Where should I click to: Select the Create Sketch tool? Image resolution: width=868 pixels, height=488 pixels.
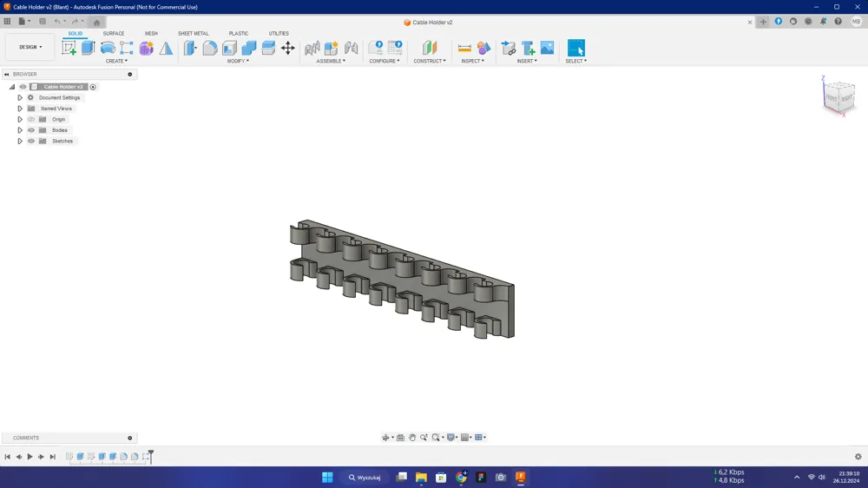(69, 48)
